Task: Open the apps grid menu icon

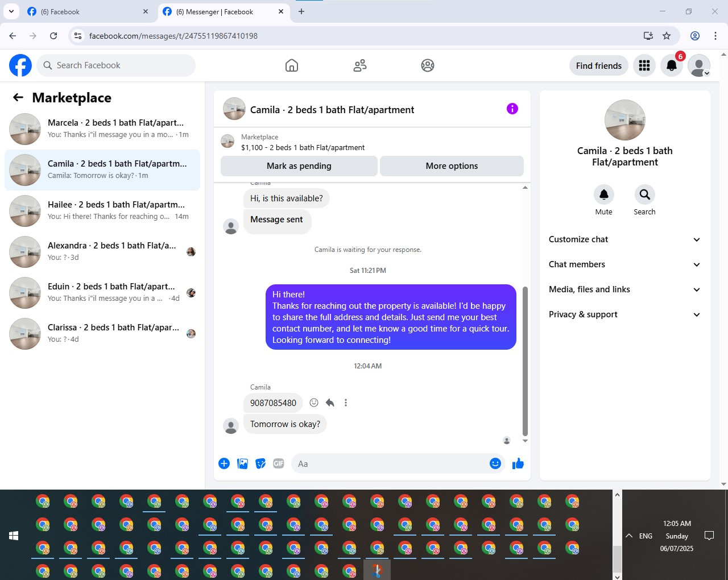Action: pyautogui.click(x=644, y=65)
